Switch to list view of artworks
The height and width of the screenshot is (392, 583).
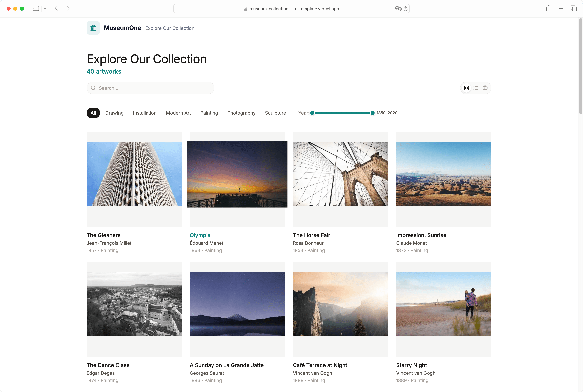[x=476, y=88]
